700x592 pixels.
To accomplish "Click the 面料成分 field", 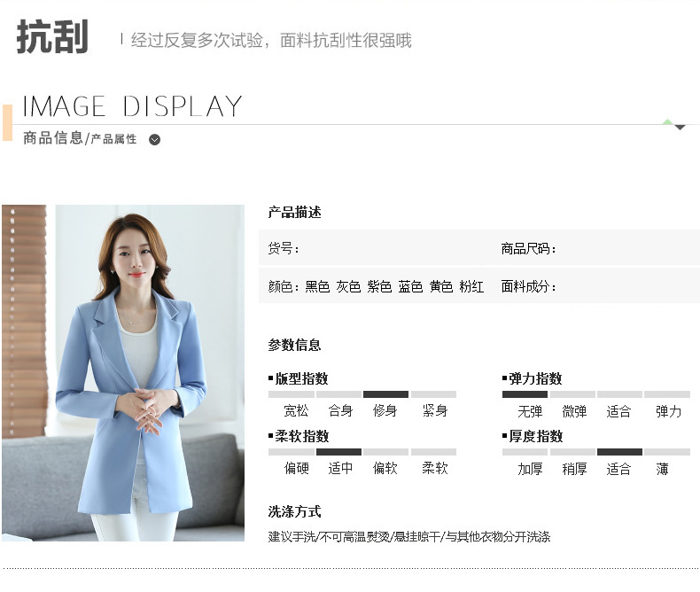I will click(x=529, y=286).
